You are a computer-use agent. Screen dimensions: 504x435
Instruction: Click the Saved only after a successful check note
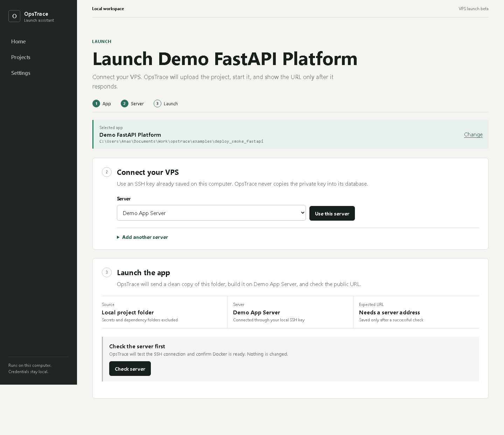tap(391, 320)
